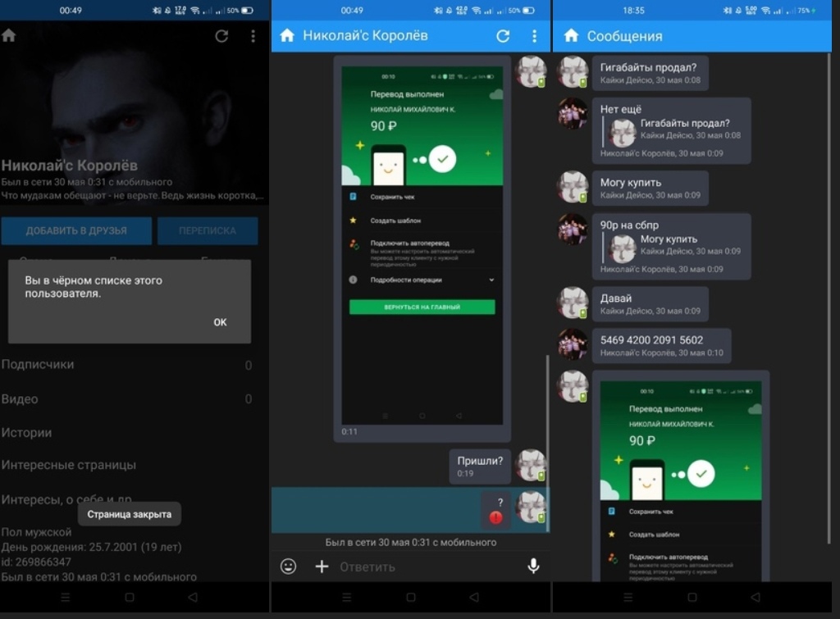Tap the card number message 5469 4200 2091 5602
This screenshot has height=619, width=840.
tap(651, 340)
